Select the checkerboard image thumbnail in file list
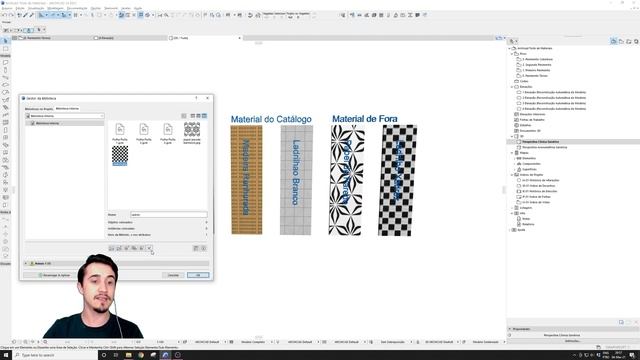This screenshot has height=360, width=640. pos(120,156)
